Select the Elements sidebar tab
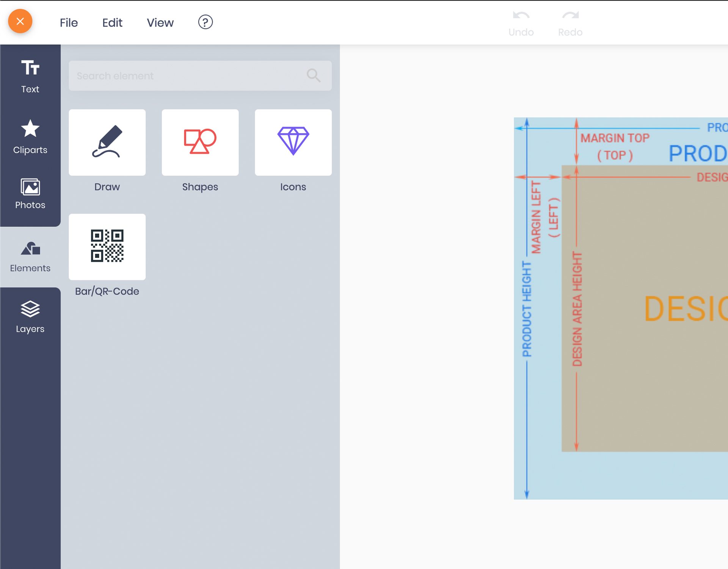The height and width of the screenshot is (569, 728). pos(30,257)
